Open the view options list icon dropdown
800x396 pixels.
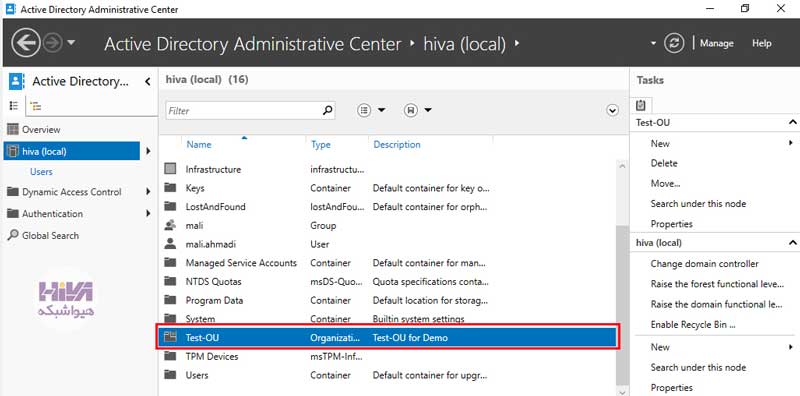coord(371,110)
